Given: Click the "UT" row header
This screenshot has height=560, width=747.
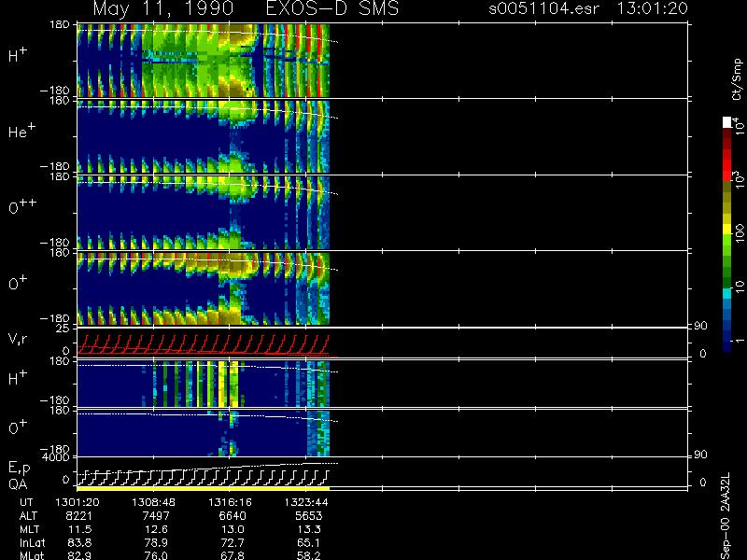Looking at the screenshot, I should 26,502.
